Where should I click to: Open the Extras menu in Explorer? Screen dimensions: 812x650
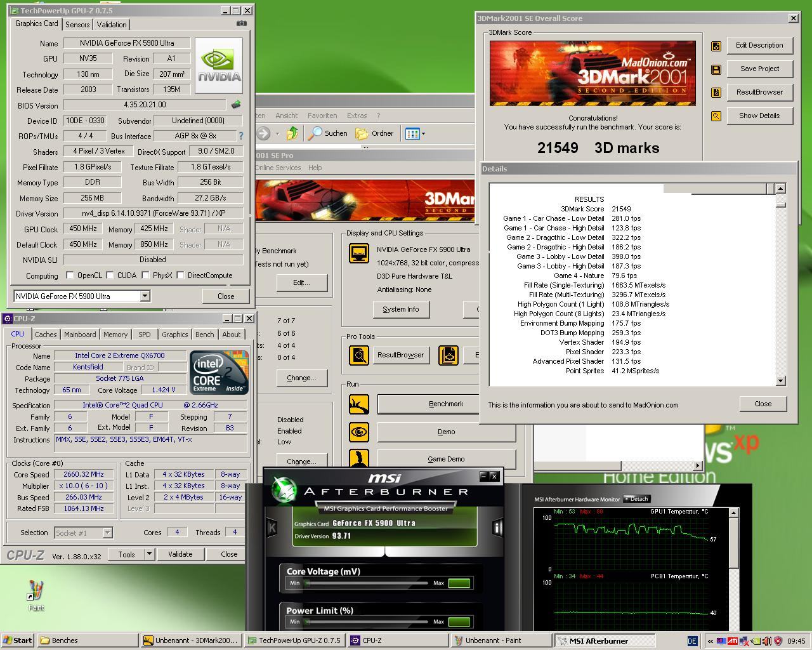pos(357,116)
